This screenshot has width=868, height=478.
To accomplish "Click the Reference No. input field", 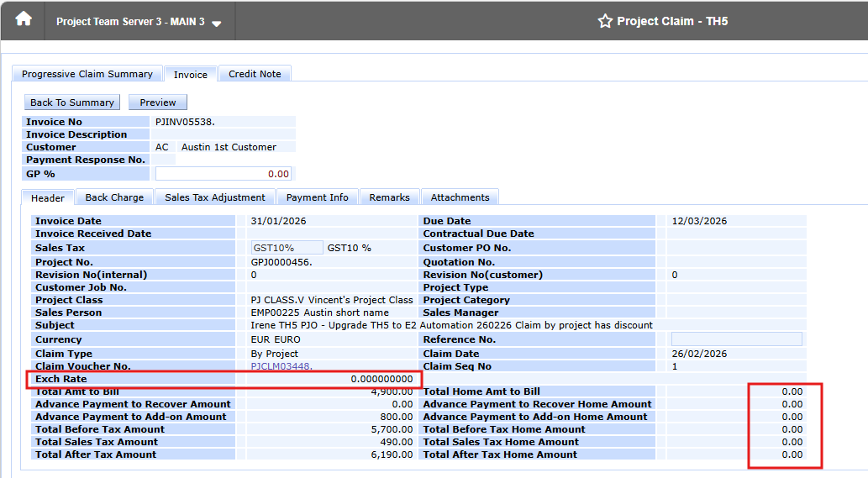I will coord(736,339).
